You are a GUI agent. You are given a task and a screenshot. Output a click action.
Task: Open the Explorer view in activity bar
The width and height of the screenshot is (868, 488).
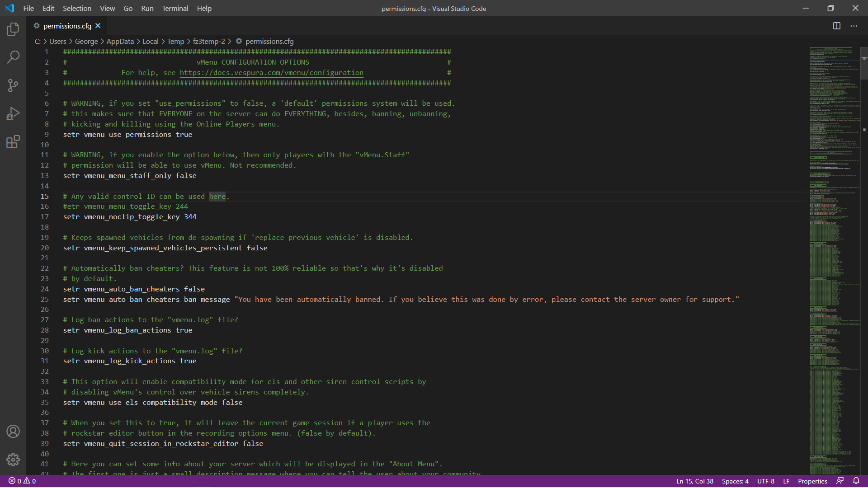[13, 29]
